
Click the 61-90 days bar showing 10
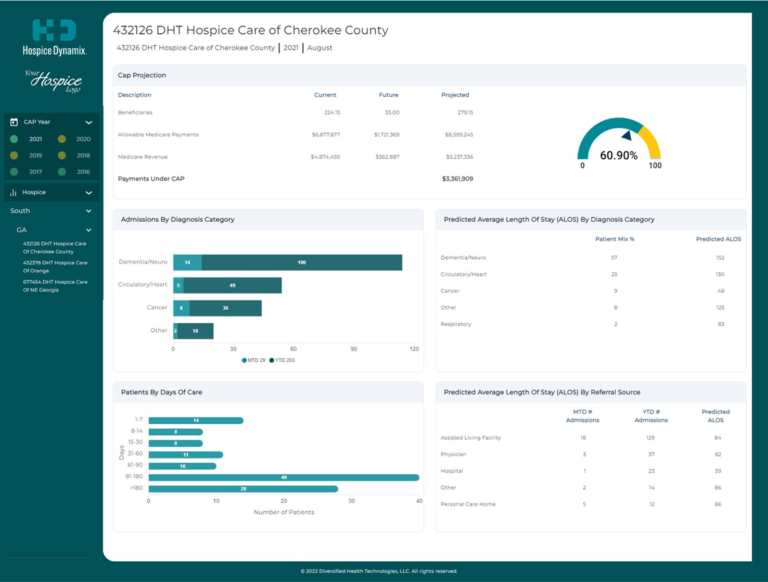(183, 466)
